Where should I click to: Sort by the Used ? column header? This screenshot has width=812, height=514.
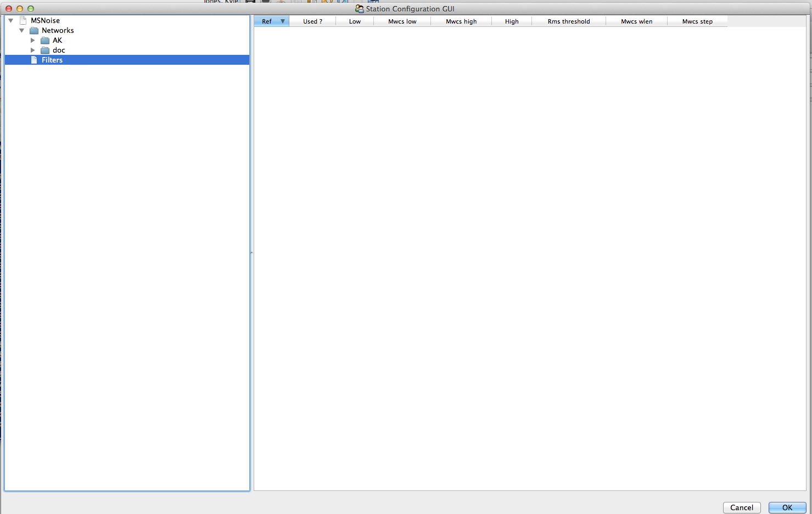tap(312, 21)
